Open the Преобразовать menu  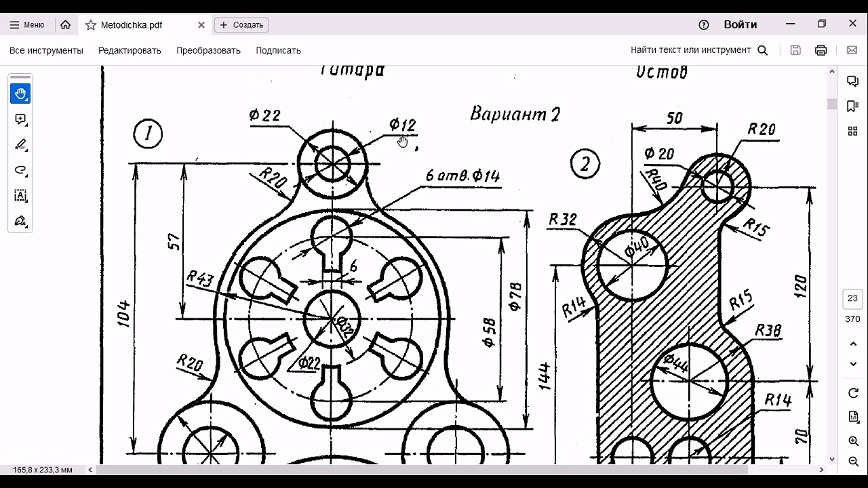(208, 50)
